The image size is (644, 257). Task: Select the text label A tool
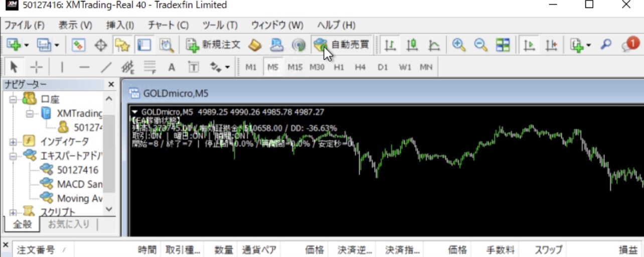pyautogui.click(x=172, y=67)
